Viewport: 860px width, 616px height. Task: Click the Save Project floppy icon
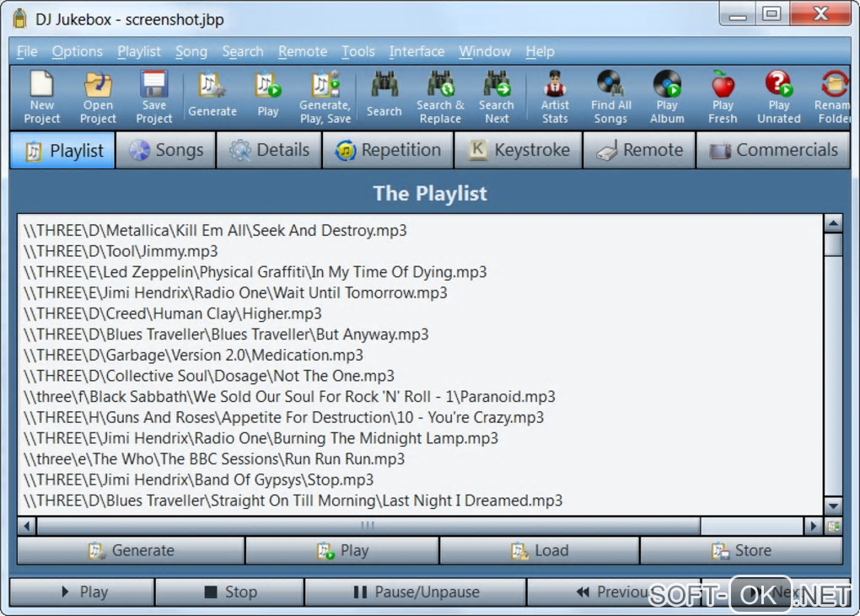coord(153,97)
